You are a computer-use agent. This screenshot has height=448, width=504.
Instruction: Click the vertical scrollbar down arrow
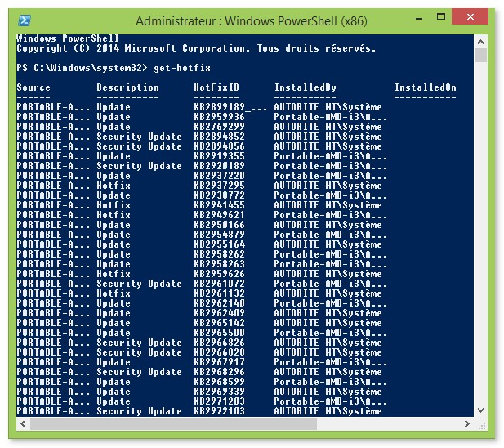481,410
